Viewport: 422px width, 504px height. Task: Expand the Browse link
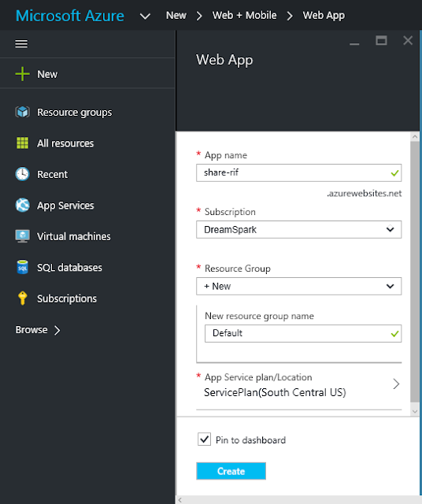38,330
